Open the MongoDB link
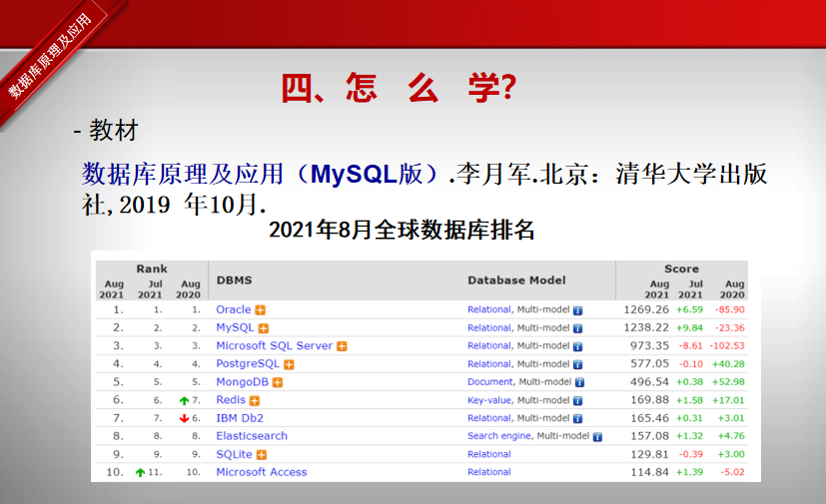 click(243, 382)
